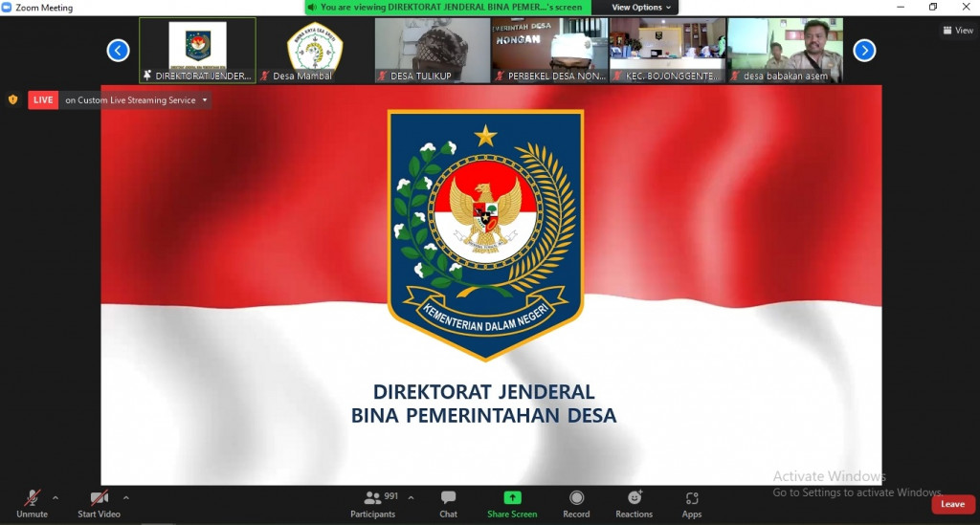This screenshot has height=525, width=980.
Task: Select DIREKTORAT JENDER... video thumbnail
Action: point(197,50)
